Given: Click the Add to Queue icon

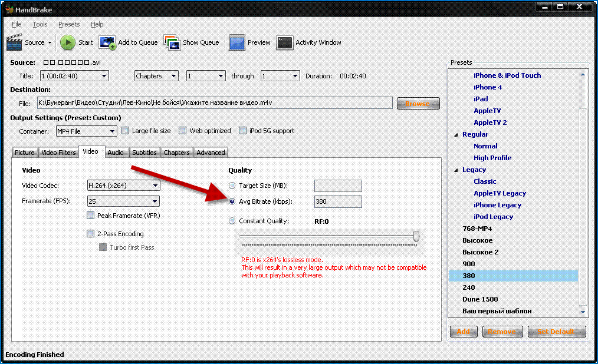Looking at the screenshot, I should point(107,42).
